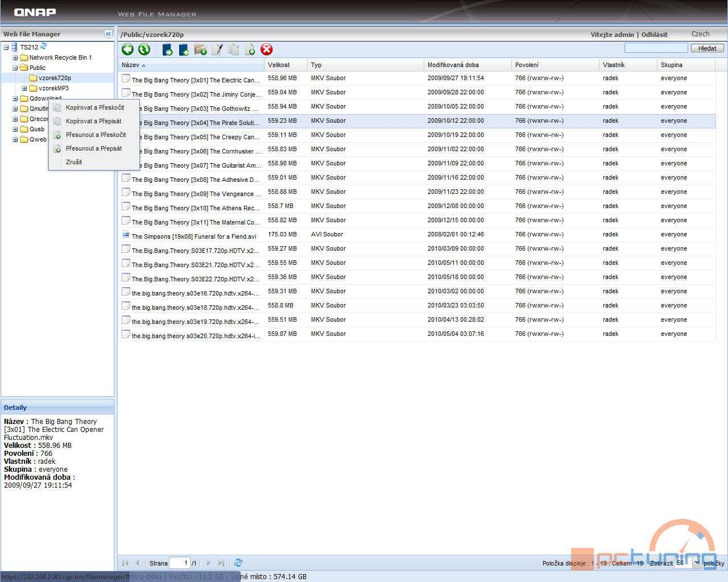Collapse the TS212 root tree node

point(6,47)
